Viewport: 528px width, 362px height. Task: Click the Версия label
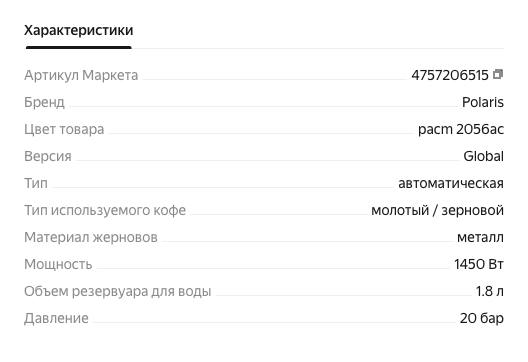[48, 156]
